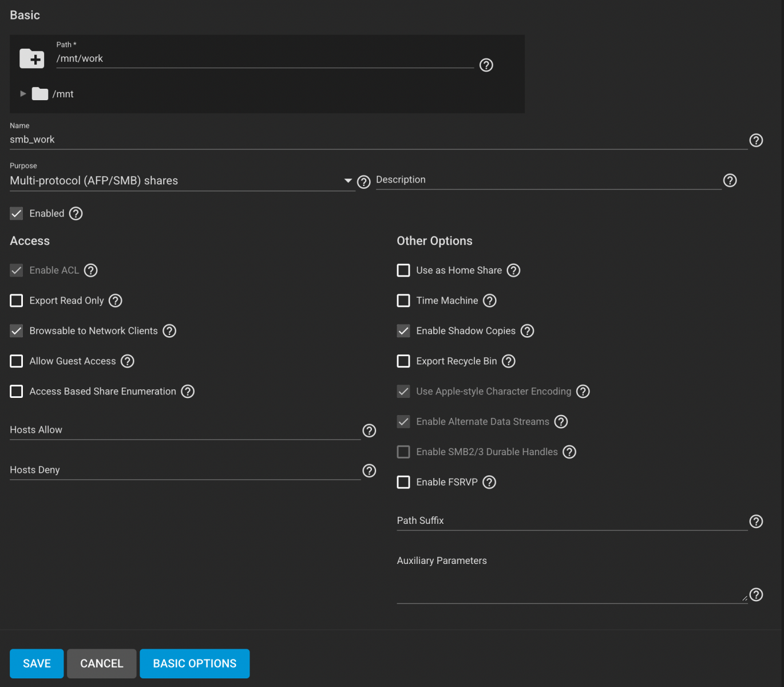Tick the Use as Home Share checkbox

(403, 270)
